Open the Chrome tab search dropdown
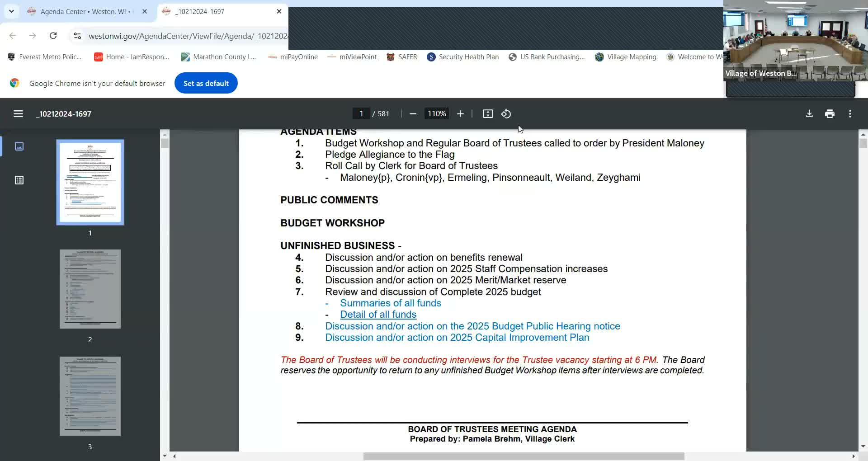 11,11
